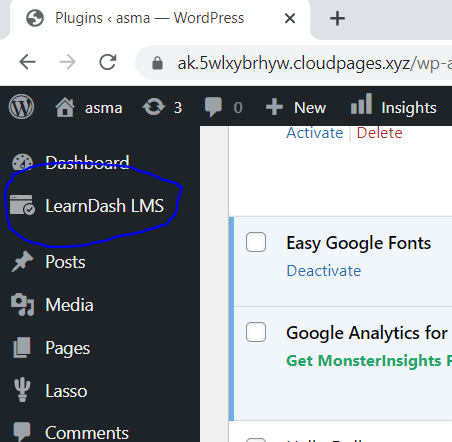Open the comments bubble in admin bar
This screenshot has width=452, height=442.
(213, 107)
